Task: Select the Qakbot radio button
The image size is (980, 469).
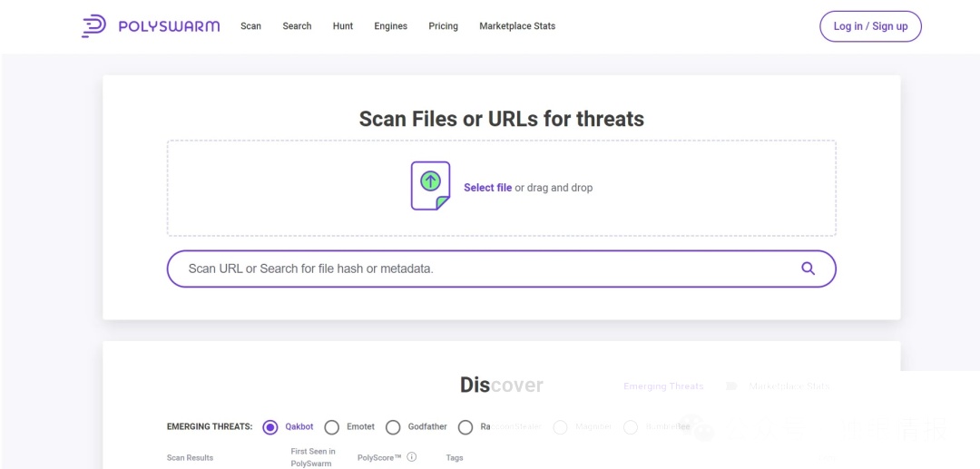Action: point(270,427)
